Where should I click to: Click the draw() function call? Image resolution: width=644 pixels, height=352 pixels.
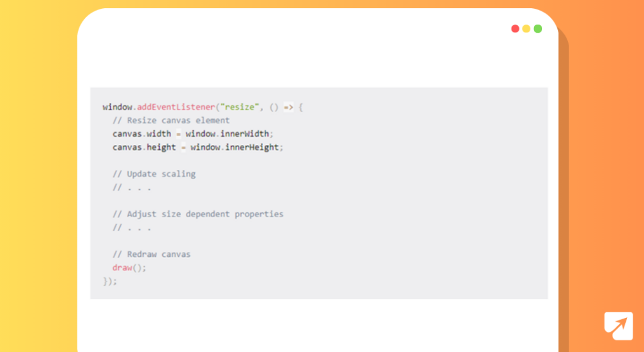[x=130, y=268]
